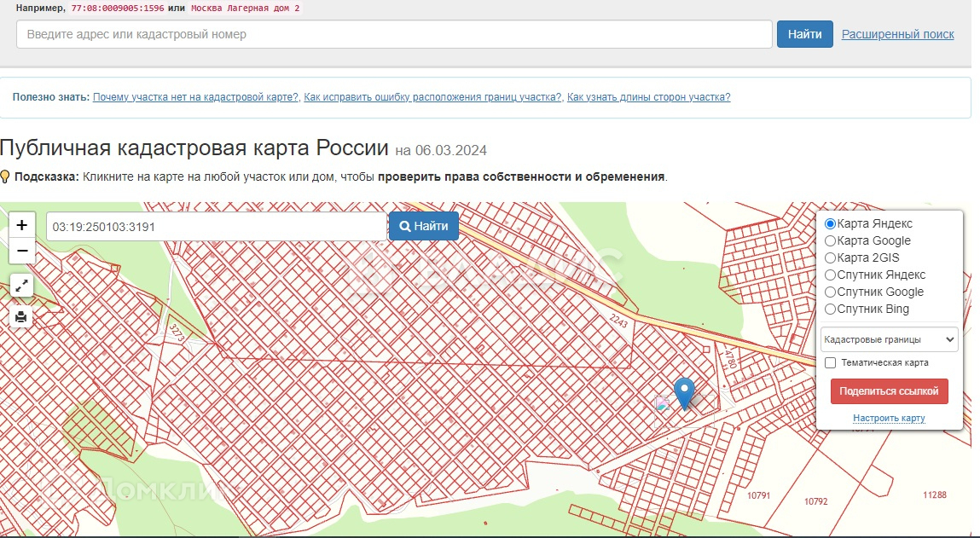Click the blue location pin marker
The height and width of the screenshot is (538, 980).
(684, 392)
